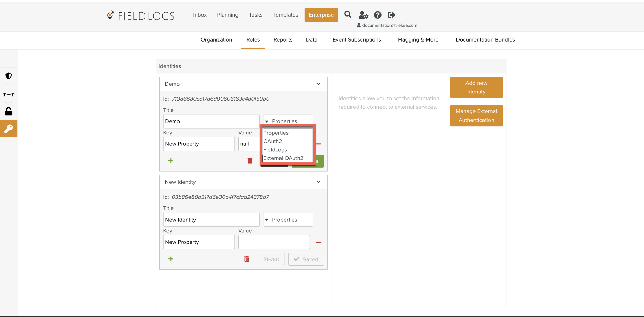Select External OAuth2 option in list
644x317 pixels.
(x=283, y=158)
